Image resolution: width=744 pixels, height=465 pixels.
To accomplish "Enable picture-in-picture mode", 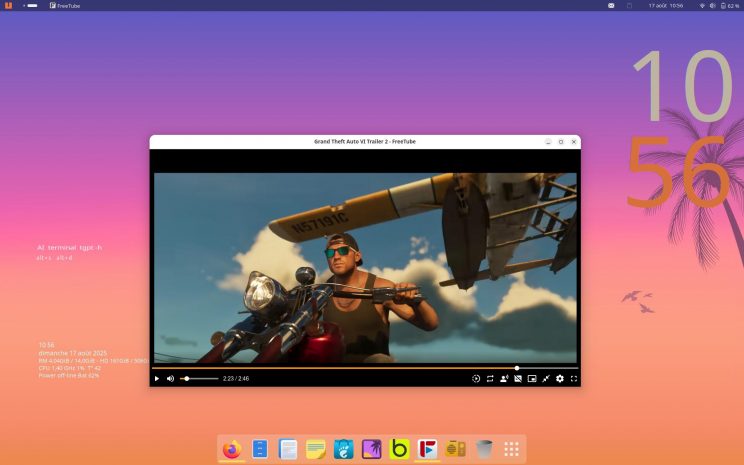I will point(532,379).
